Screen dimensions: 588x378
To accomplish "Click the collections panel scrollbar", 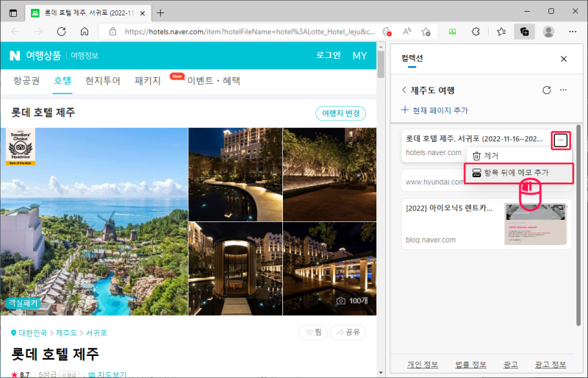I will (x=578, y=225).
